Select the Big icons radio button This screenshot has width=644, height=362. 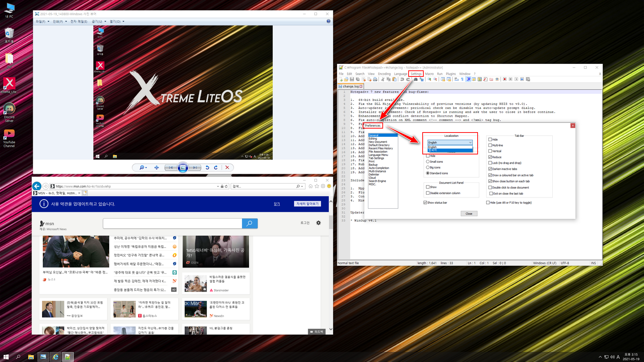coord(428,167)
